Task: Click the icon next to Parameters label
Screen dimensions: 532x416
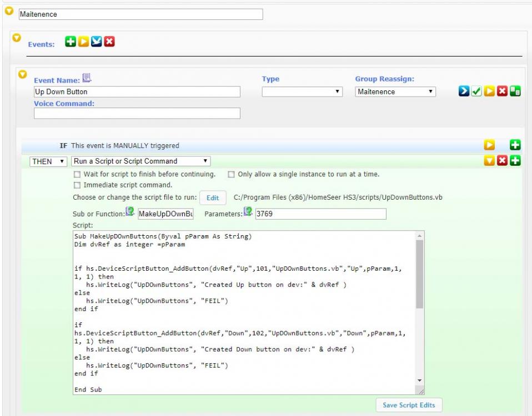Action: [248, 212]
